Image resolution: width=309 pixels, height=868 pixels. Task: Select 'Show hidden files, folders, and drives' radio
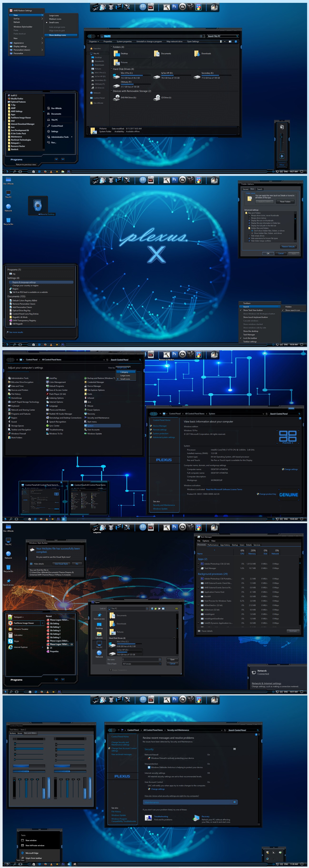pos(252,233)
